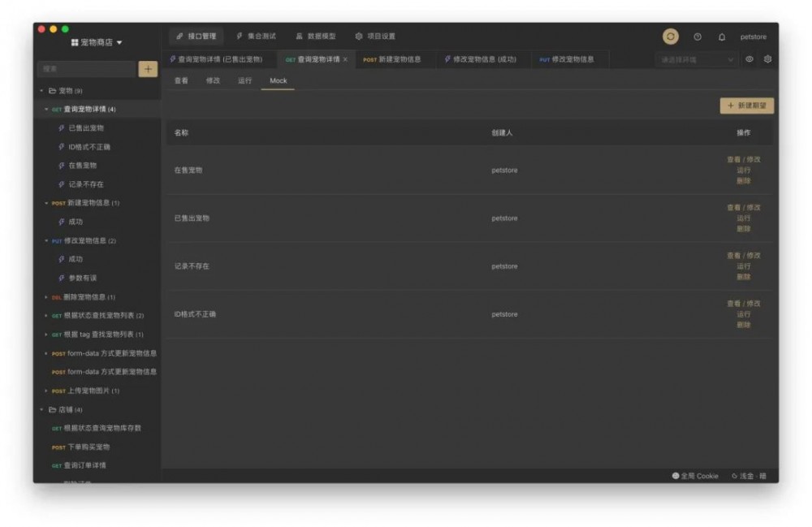Open the help icon in the top bar
812x527 pixels.
tap(698, 37)
